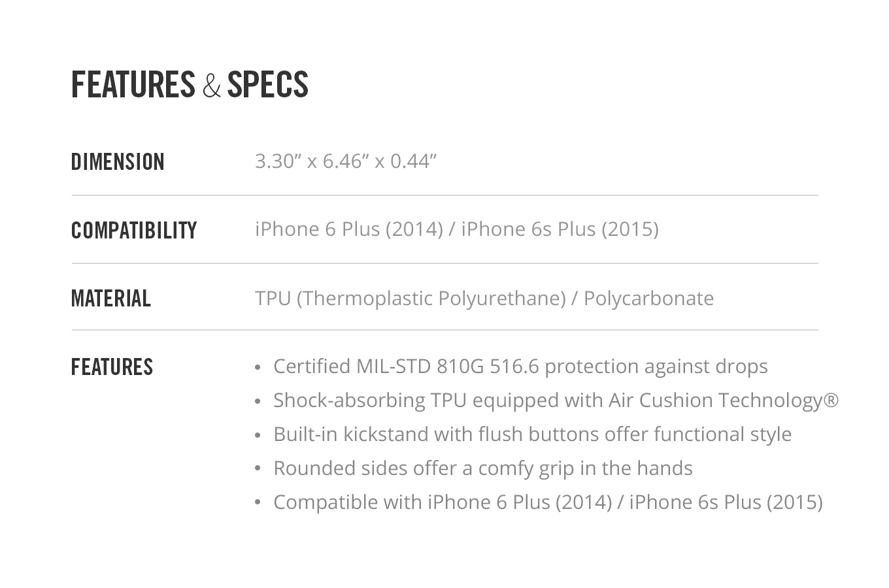Screen dimensions: 889x588
Task: Click Compatible with iPhone 6 Plus bullet line
Action: (548, 502)
